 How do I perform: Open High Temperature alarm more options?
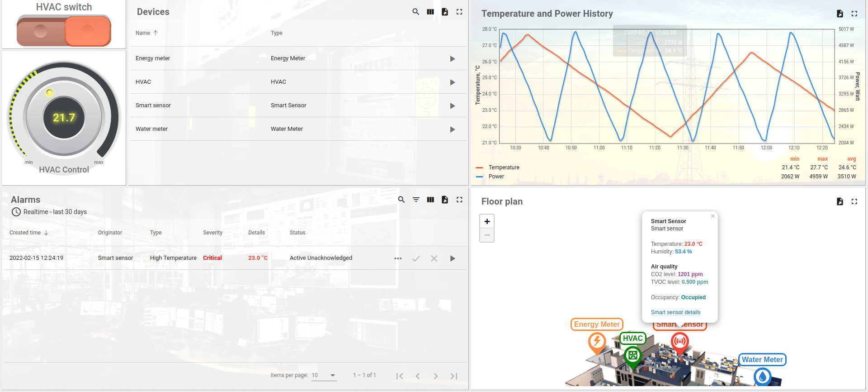tap(398, 258)
